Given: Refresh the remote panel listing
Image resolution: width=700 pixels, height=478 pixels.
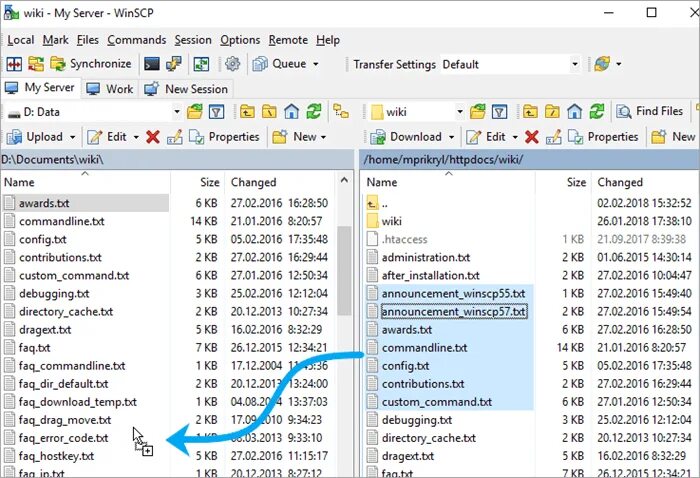Looking at the screenshot, I should coord(597,112).
